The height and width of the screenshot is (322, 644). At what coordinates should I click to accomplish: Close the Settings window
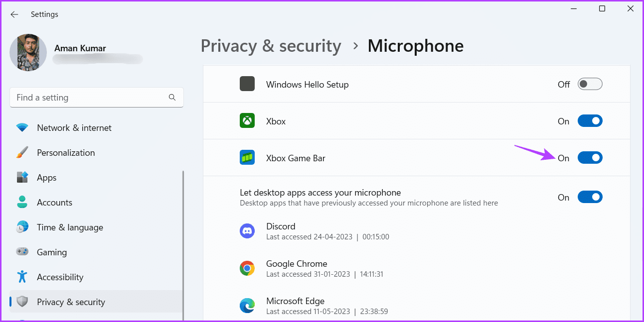[630, 9]
